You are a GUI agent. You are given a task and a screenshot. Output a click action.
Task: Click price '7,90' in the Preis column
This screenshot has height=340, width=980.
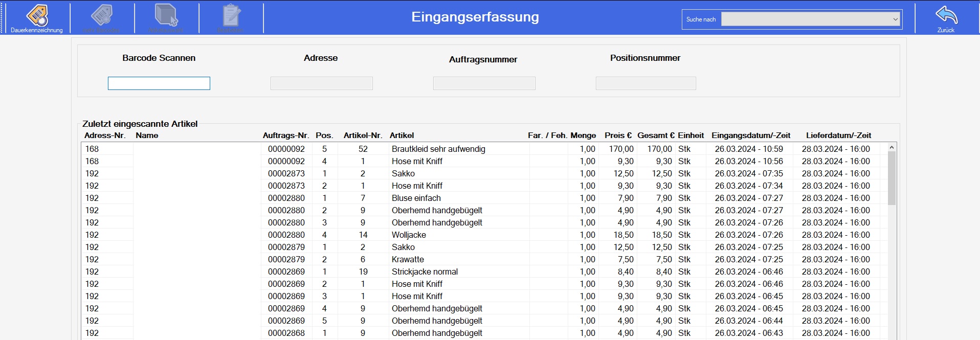pos(626,198)
